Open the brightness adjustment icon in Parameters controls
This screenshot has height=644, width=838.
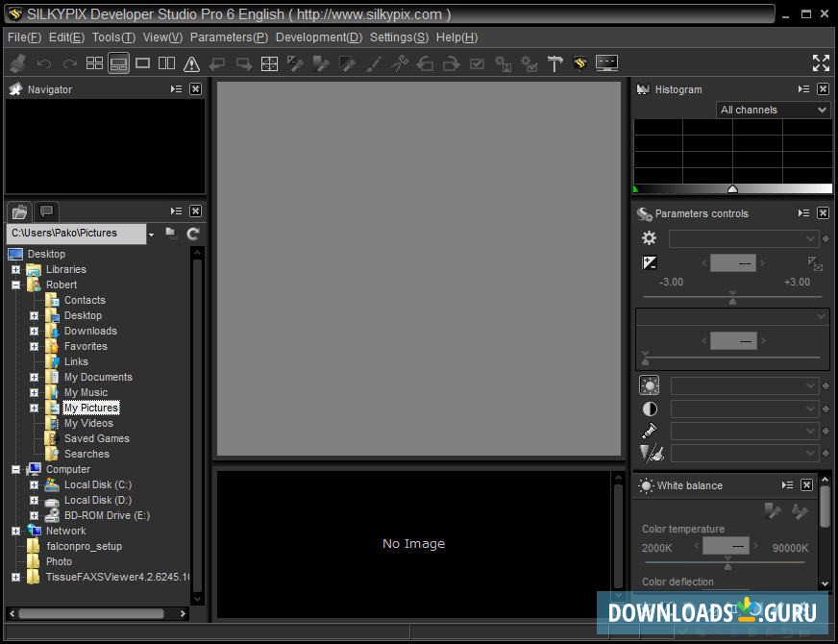click(x=650, y=384)
